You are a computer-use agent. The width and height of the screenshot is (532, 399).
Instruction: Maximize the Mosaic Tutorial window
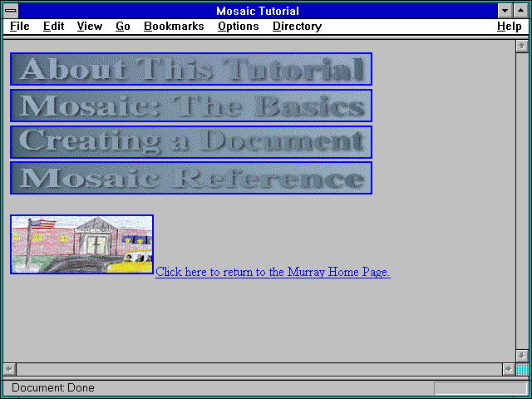521,11
